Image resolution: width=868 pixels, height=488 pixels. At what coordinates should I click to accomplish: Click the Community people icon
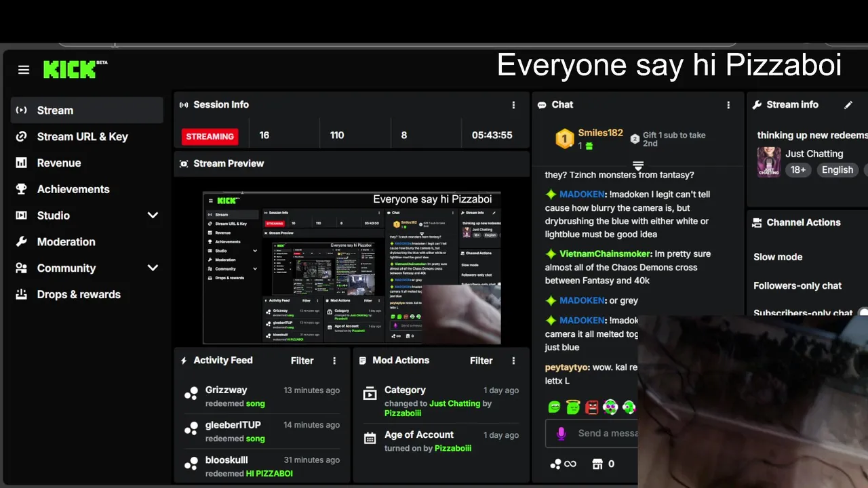click(22, 268)
